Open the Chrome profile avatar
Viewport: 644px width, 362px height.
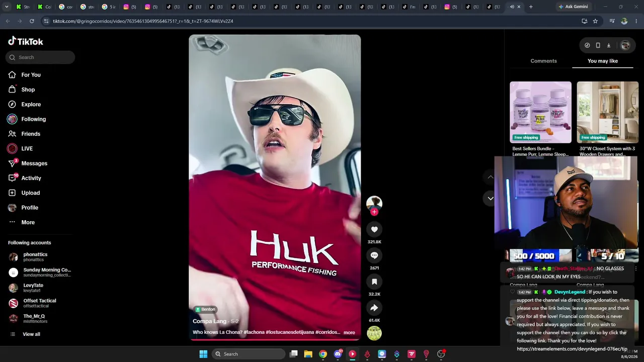click(624, 21)
